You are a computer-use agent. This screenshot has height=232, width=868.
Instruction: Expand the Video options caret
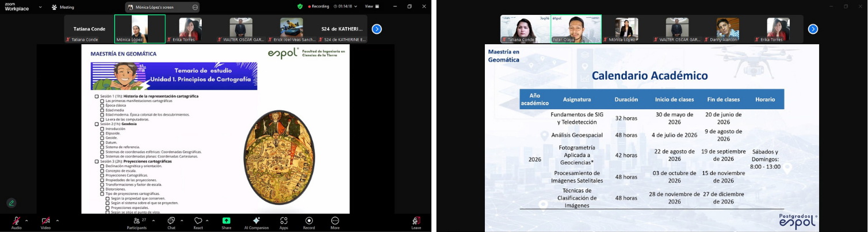click(x=58, y=221)
